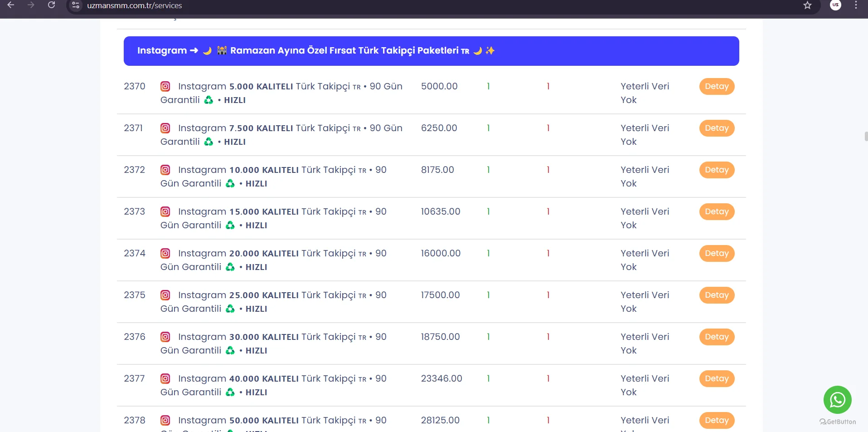Bookmark this page with star icon

[x=807, y=5]
